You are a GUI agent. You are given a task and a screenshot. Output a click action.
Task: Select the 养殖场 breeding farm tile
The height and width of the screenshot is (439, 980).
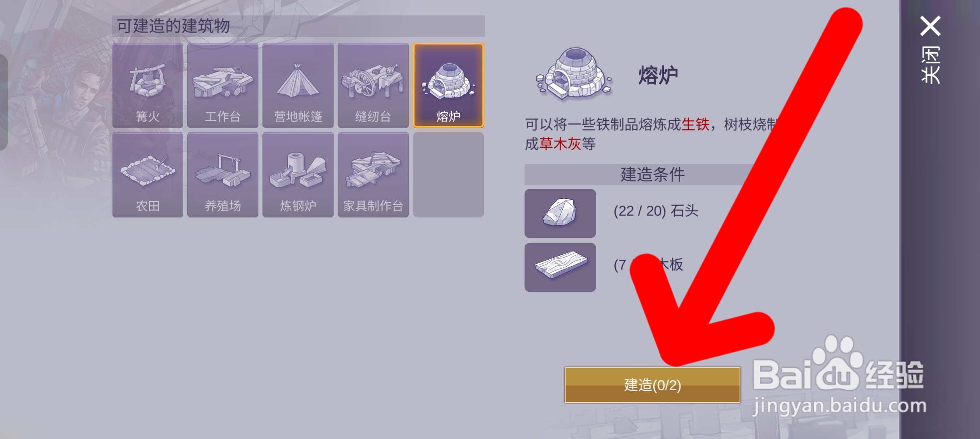coord(223,175)
